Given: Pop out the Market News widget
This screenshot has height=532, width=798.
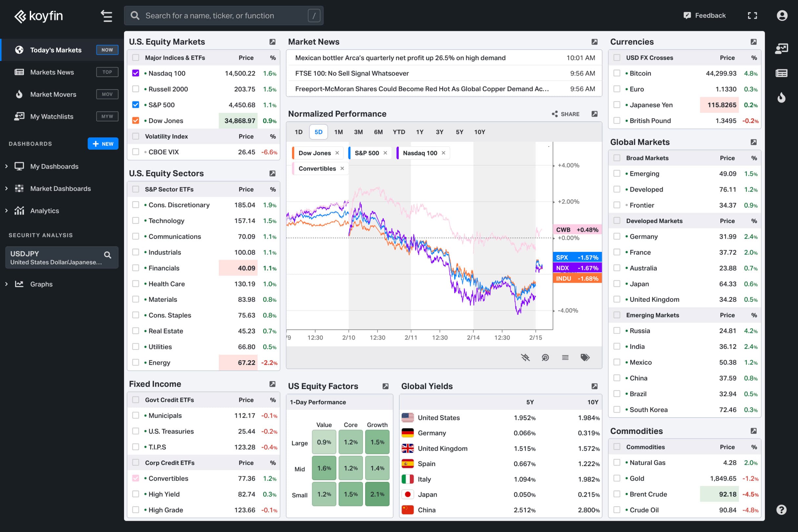Looking at the screenshot, I should pos(594,42).
